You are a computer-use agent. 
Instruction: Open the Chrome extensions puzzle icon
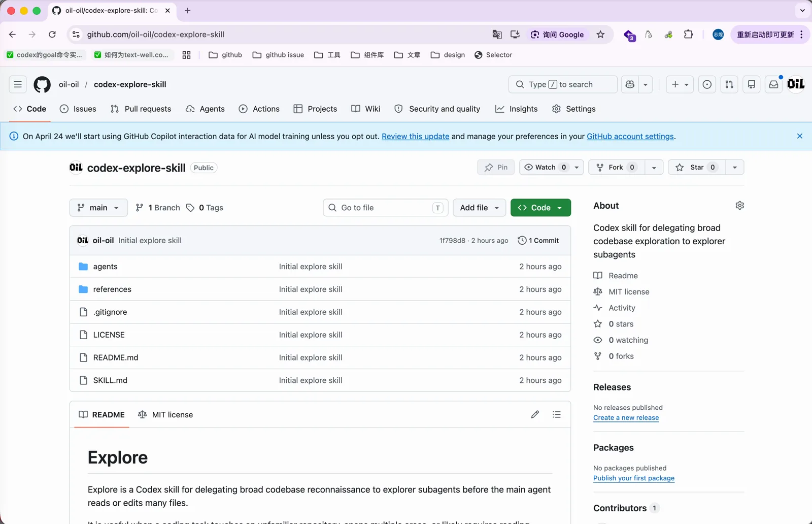point(689,35)
